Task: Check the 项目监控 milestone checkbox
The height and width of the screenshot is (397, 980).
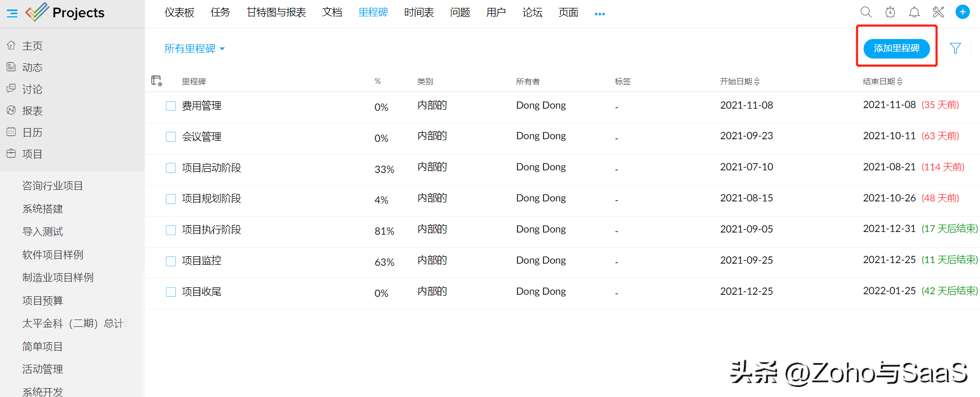Action: (x=171, y=262)
